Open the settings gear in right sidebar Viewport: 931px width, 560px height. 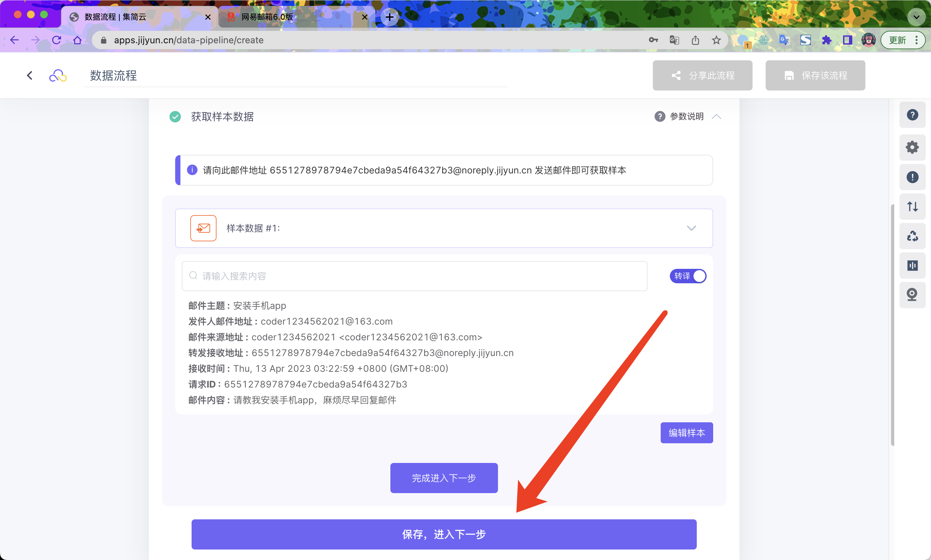(x=912, y=147)
